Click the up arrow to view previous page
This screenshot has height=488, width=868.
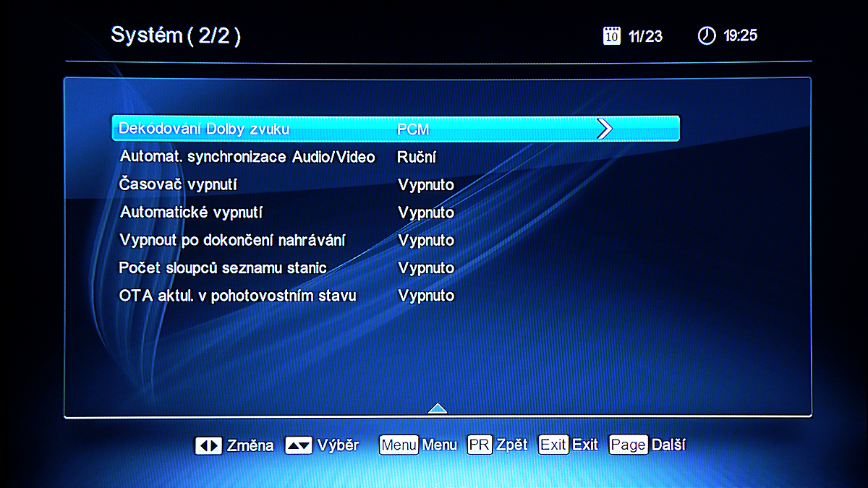[x=437, y=408]
